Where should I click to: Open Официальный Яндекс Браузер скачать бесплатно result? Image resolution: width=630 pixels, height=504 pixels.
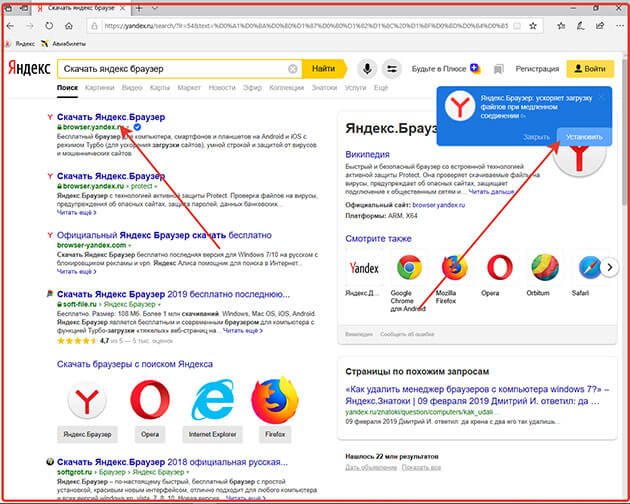[x=164, y=235]
